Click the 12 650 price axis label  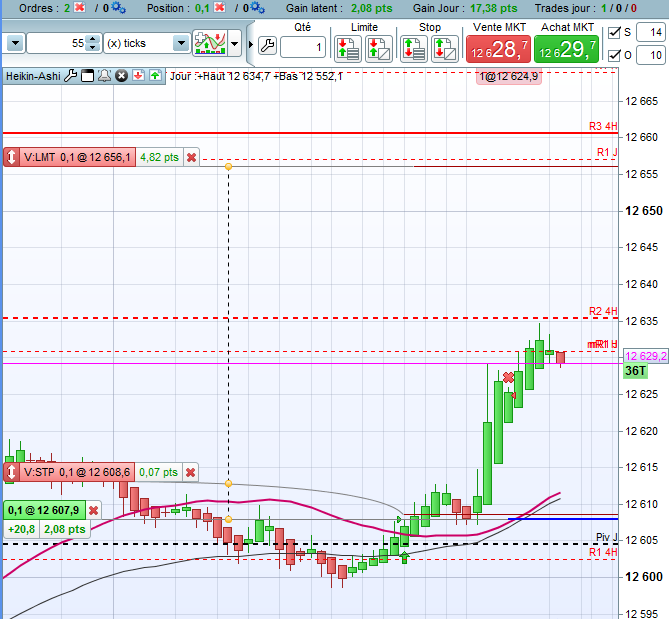(x=643, y=211)
